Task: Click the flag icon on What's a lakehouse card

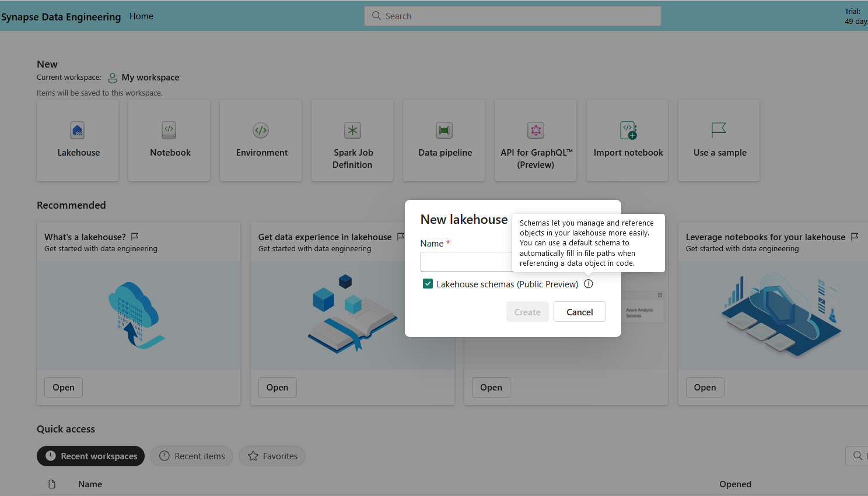Action: tap(135, 237)
